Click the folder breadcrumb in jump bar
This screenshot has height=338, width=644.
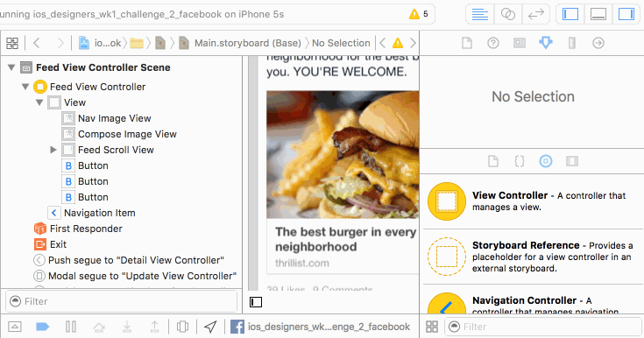pyautogui.click(x=137, y=43)
